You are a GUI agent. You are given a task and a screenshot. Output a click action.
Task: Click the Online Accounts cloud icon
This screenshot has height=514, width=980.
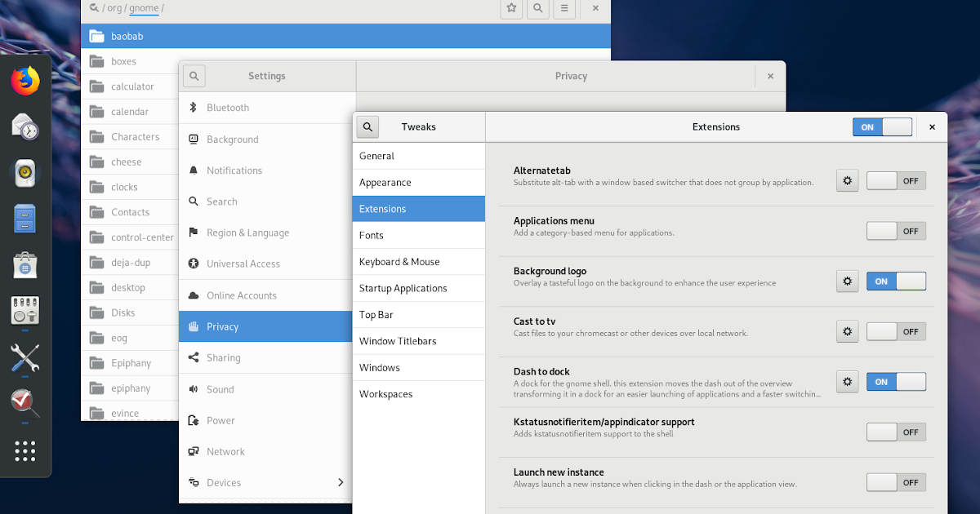click(x=194, y=295)
